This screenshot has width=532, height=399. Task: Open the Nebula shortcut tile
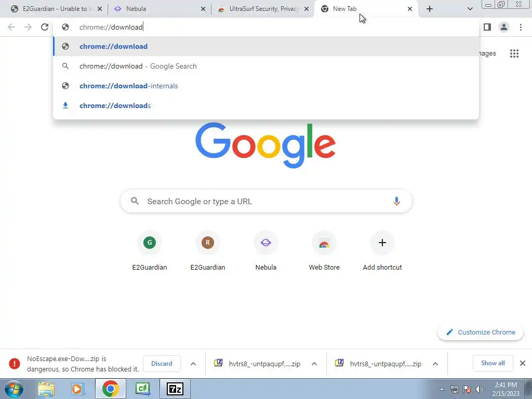(x=265, y=251)
